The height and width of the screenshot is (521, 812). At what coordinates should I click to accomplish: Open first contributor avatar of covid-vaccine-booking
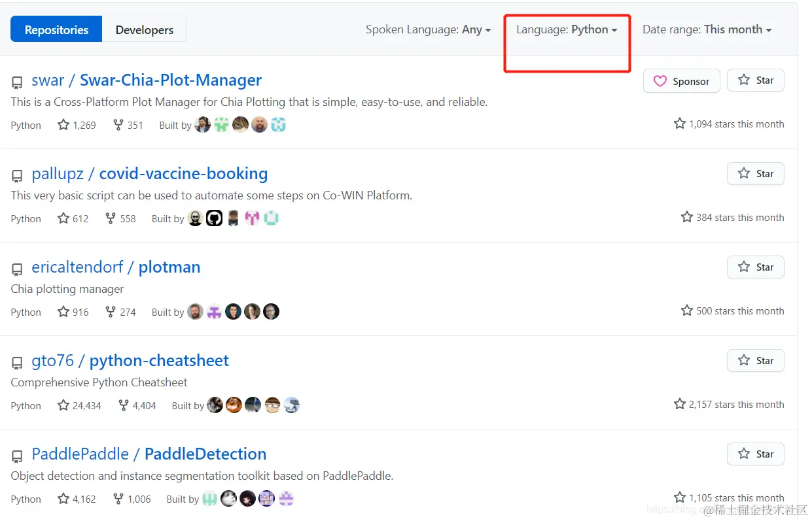196,218
